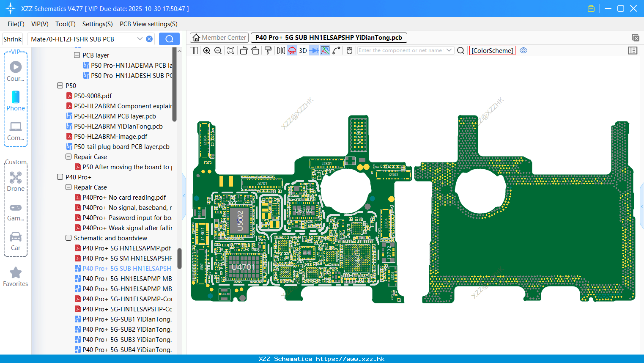Collapse Schematic and boardview node

pos(69,238)
